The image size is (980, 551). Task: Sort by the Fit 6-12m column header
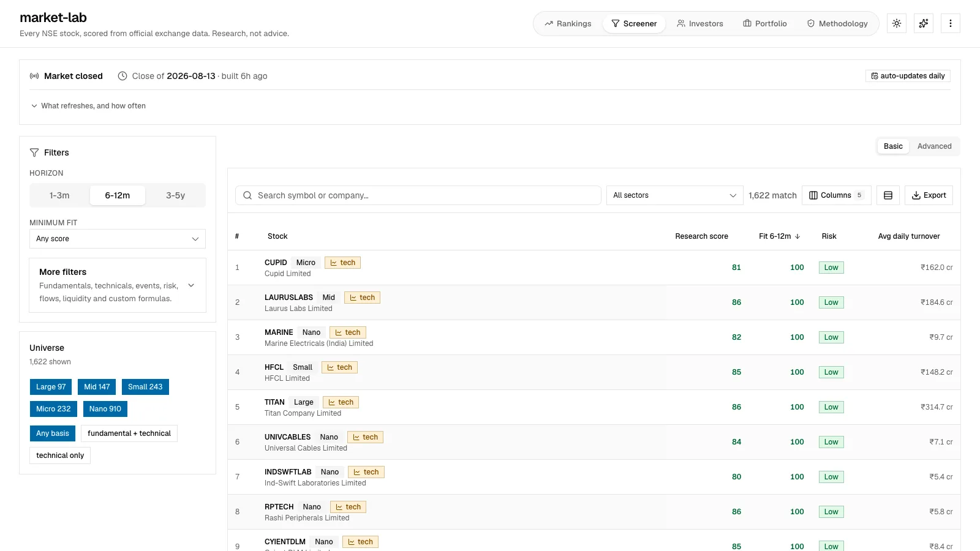tap(780, 236)
